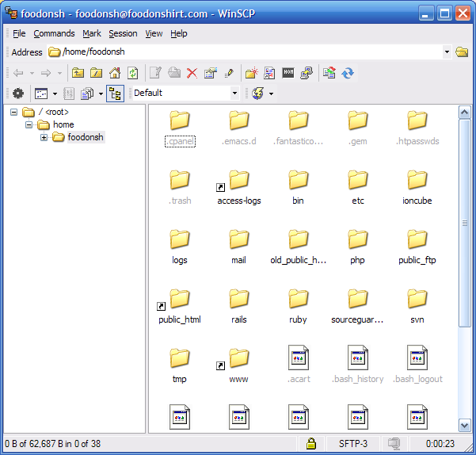Collapse the home tree node

point(29,124)
